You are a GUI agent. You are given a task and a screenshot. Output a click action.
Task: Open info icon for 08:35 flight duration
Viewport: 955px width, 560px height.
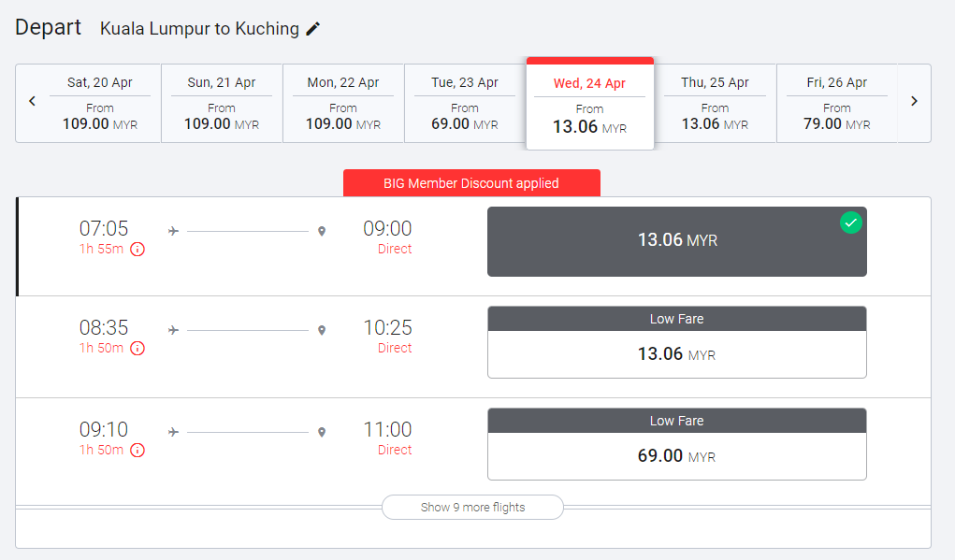137,349
